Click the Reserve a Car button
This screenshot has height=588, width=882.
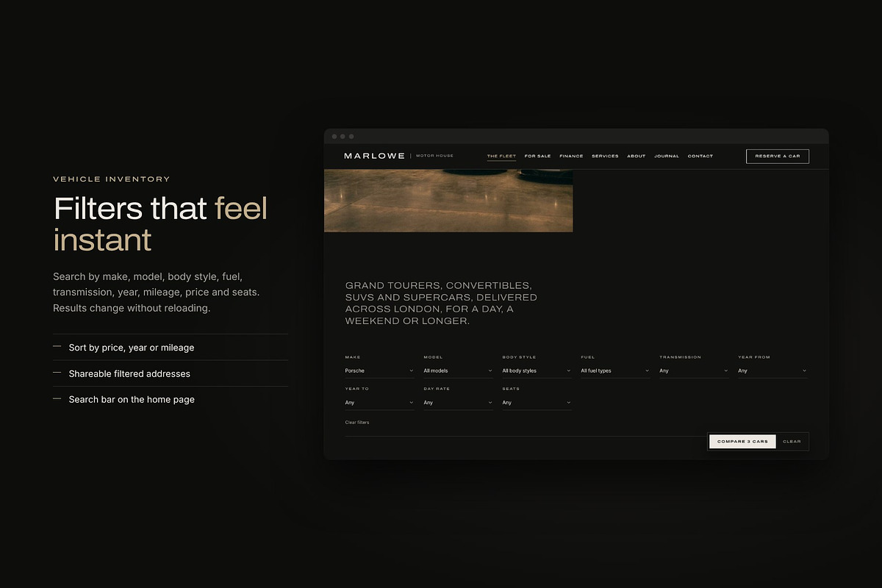tap(778, 156)
